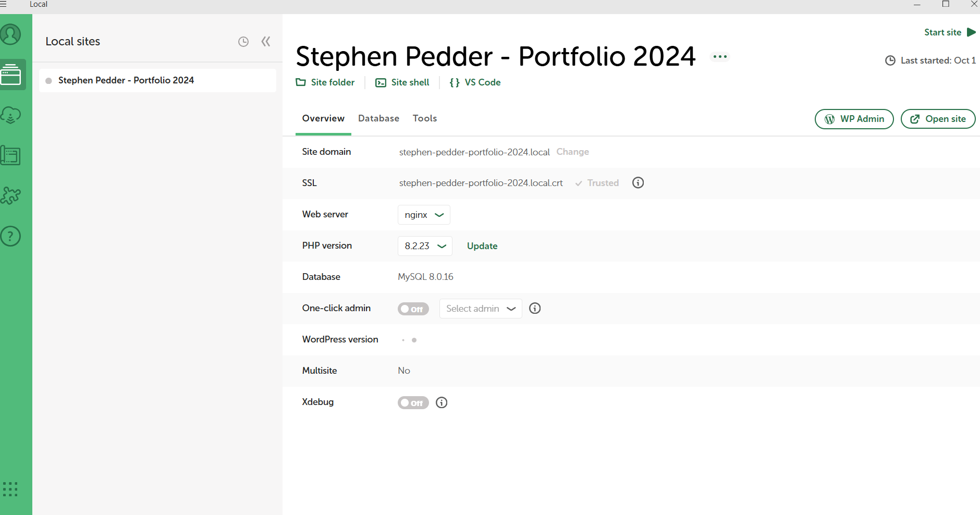
Task: Click the WP Admin button
Action: [x=854, y=119]
